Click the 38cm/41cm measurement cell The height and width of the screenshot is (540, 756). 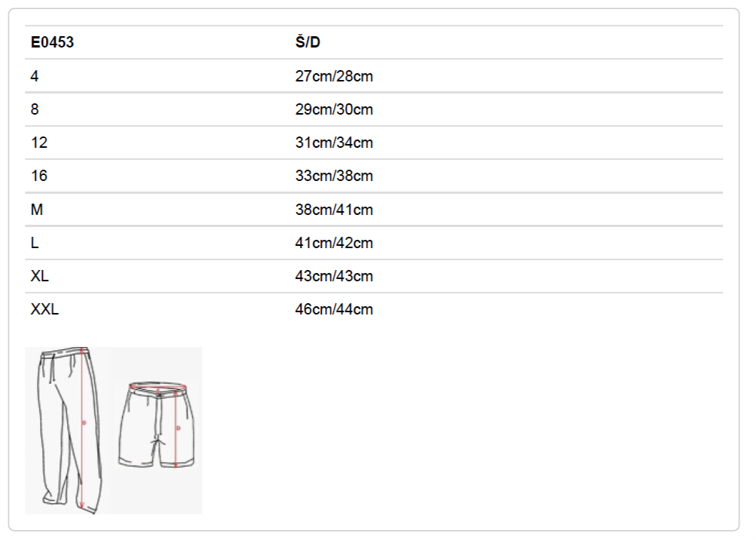pyautogui.click(x=334, y=210)
